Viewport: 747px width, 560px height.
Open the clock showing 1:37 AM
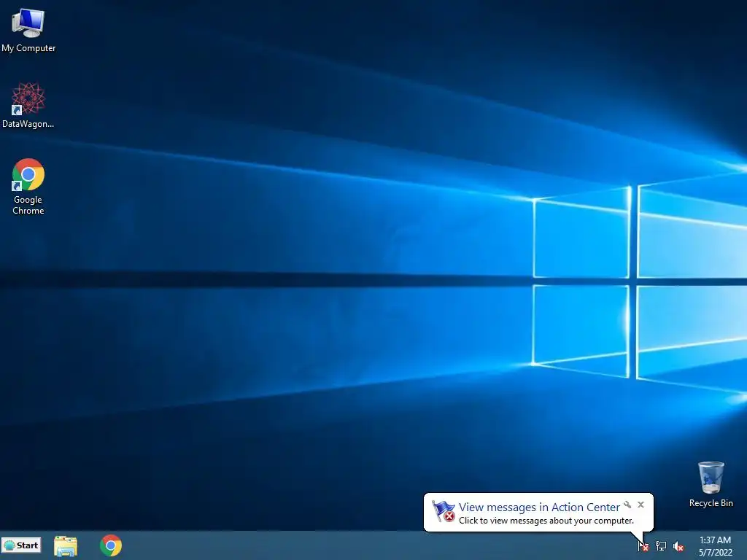[715, 546]
